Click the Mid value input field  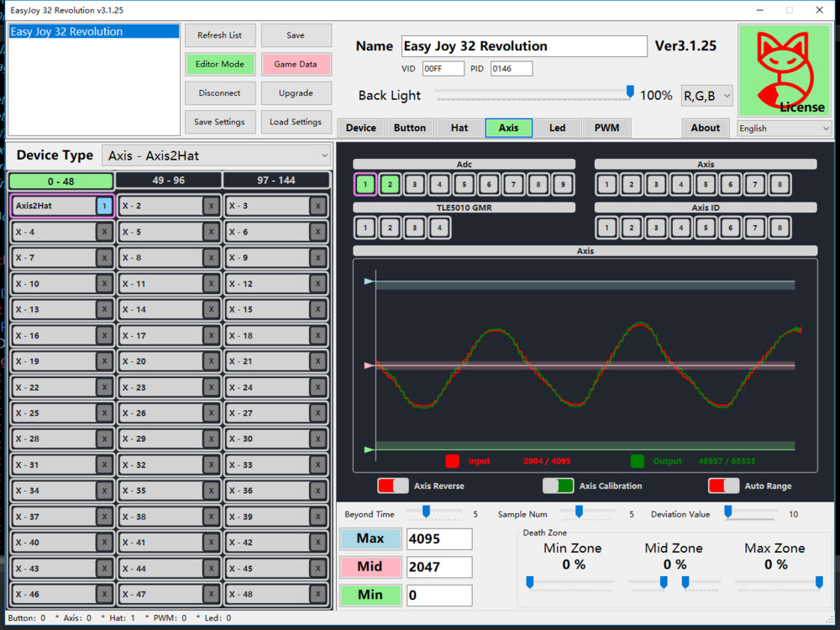[x=439, y=567]
